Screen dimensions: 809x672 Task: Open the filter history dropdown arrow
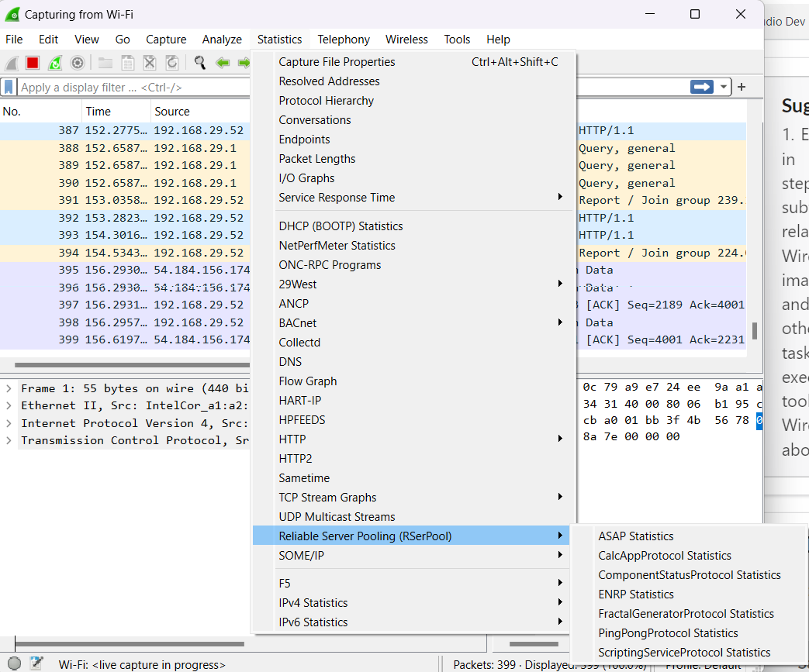pos(724,87)
